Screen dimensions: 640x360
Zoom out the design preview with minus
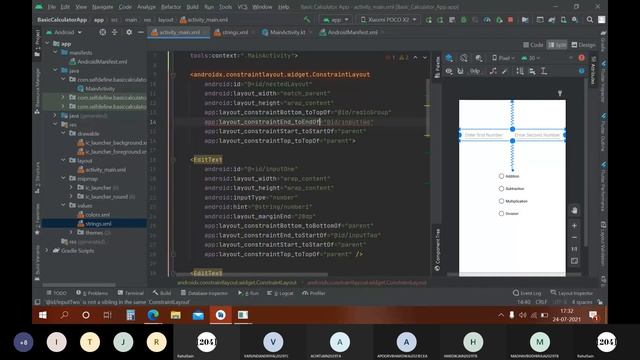point(574,237)
